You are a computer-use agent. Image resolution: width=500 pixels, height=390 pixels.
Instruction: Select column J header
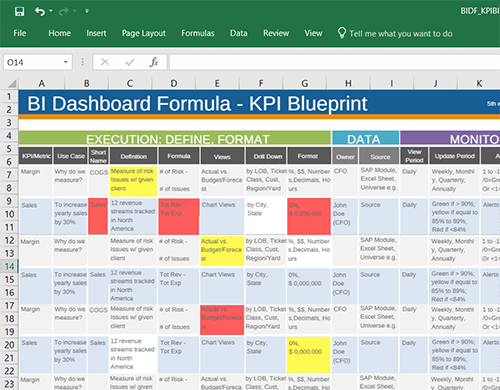point(435,83)
